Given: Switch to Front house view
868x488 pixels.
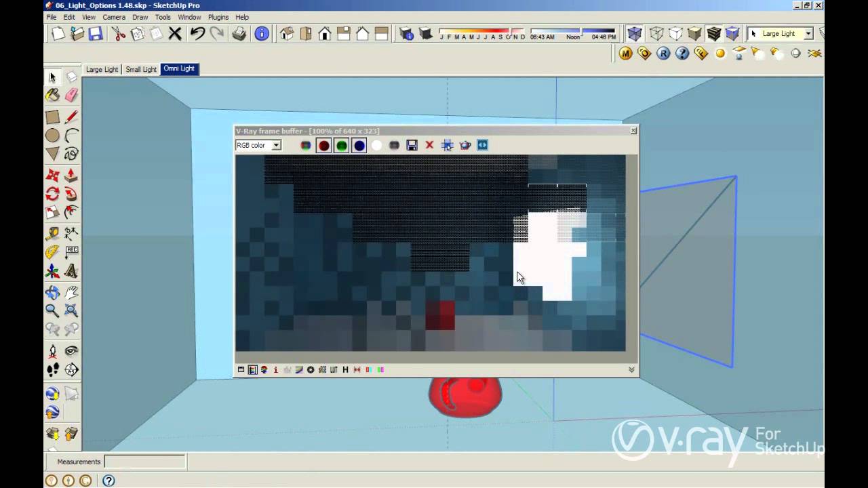Looking at the screenshot, I should click(325, 33).
